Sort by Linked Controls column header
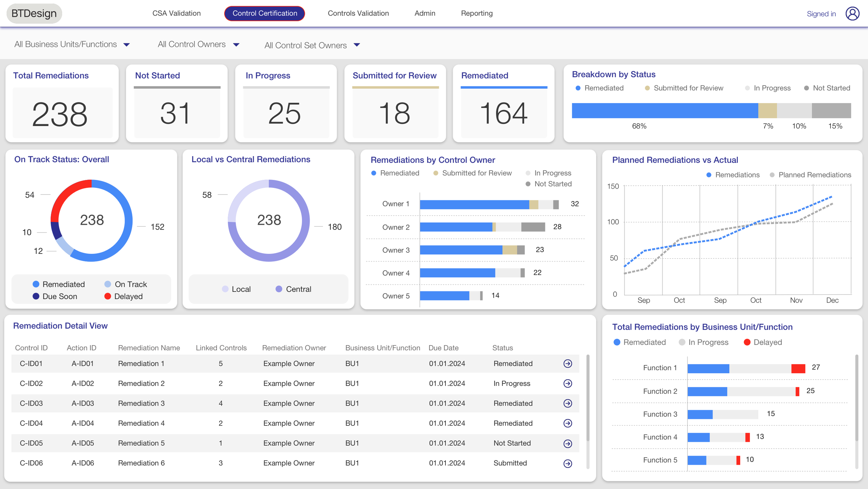 pyautogui.click(x=221, y=348)
